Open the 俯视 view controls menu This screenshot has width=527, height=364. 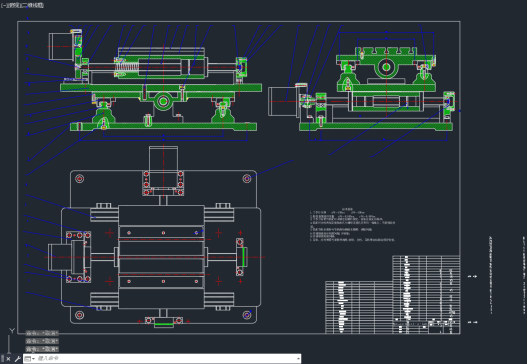tap(13, 5)
